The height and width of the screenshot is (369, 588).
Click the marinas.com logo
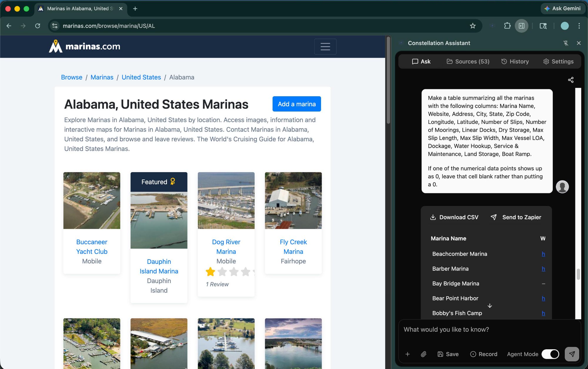coord(85,46)
